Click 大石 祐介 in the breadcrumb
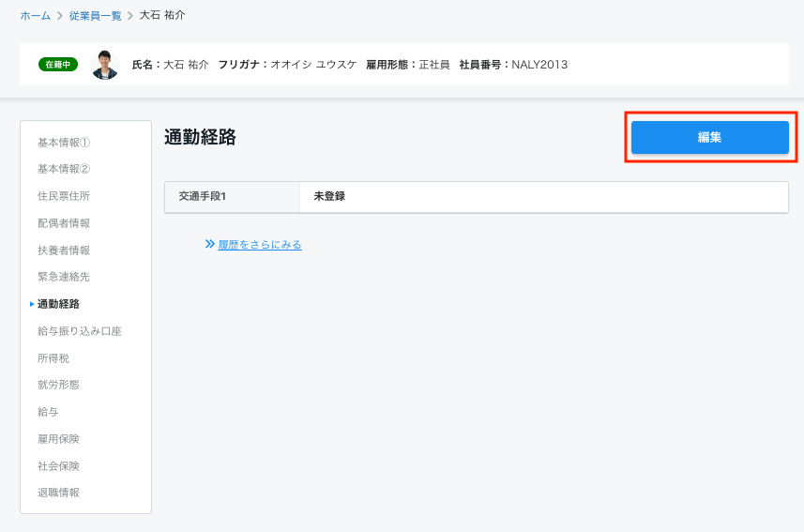The height and width of the screenshot is (532, 804). pyautogui.click(x=162, y=15)
